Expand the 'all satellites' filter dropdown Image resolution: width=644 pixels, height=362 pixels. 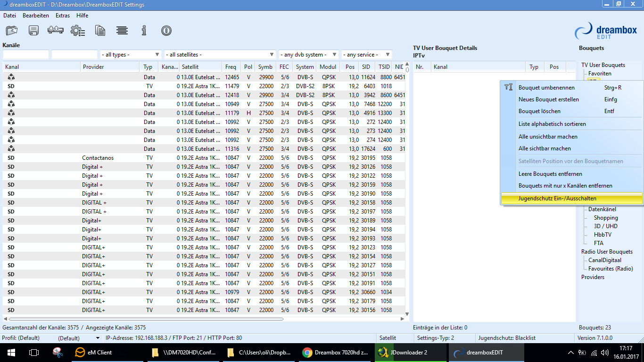point(220,55)
